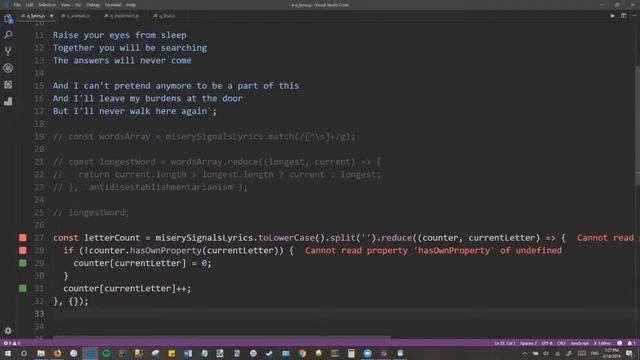Open Chrome from the taskbar

pyautogui.click(x=302, y=353)
